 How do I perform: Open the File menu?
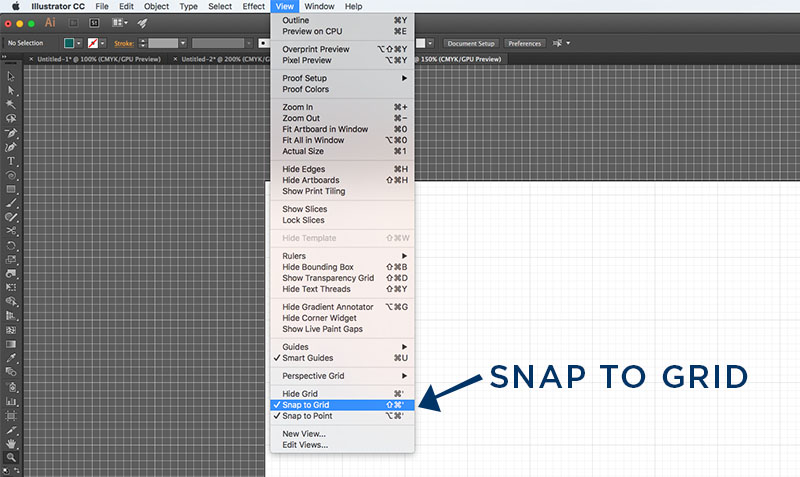pyautogui.click(x=102, y=7)
